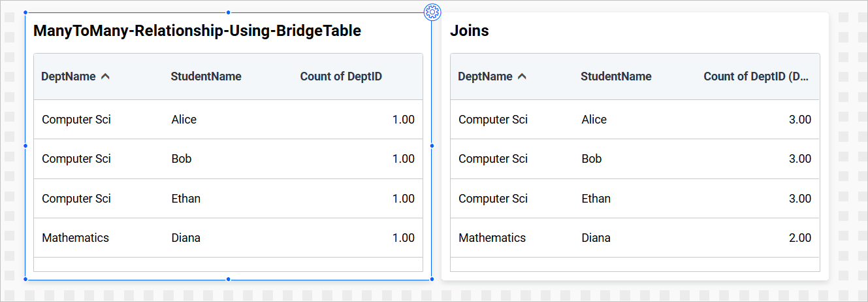Click the left-middle resize handle of selected widget
This screenshot has width=868, height=302.
[x=25, y=146]
